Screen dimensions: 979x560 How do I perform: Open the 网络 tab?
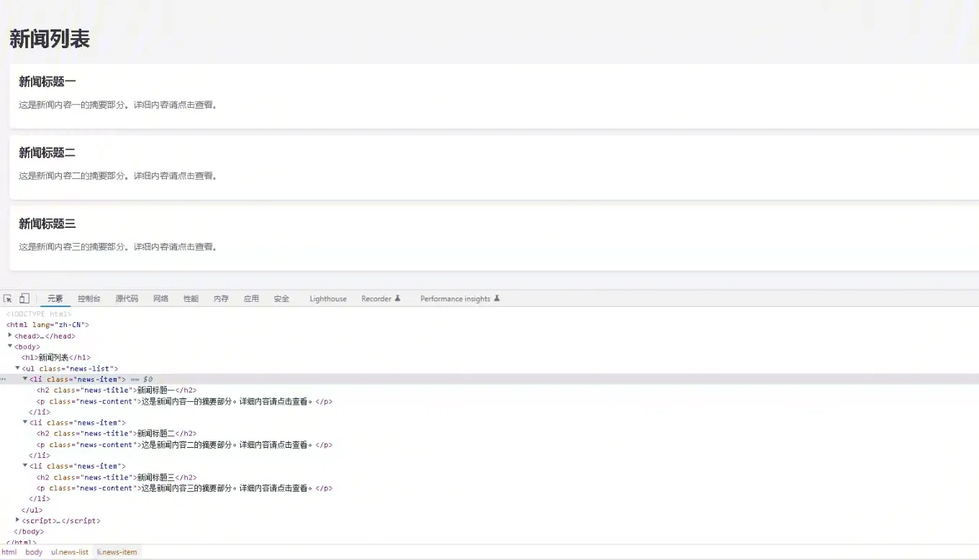pyautogui.click(x=160, y=299)
